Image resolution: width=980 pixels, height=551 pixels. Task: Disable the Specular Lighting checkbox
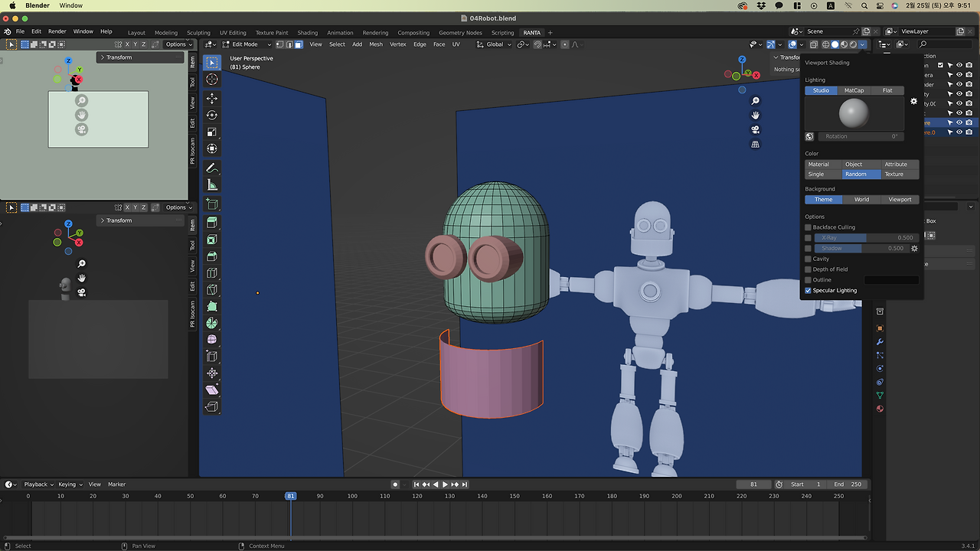[808, 291]
